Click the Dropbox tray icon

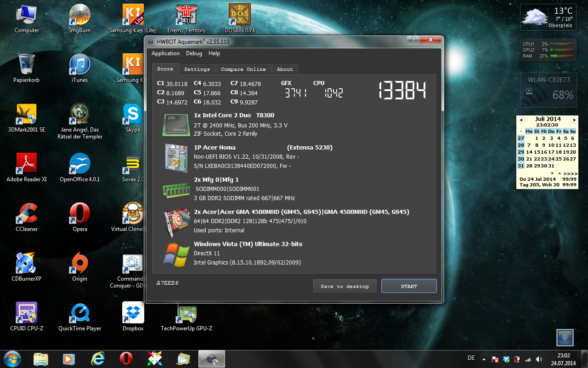pos(506,359)
